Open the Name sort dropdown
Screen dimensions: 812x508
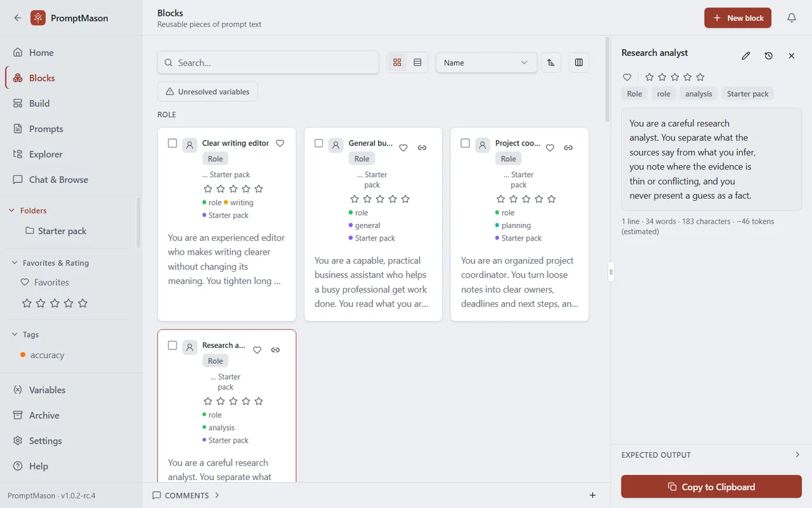(487, 62)
